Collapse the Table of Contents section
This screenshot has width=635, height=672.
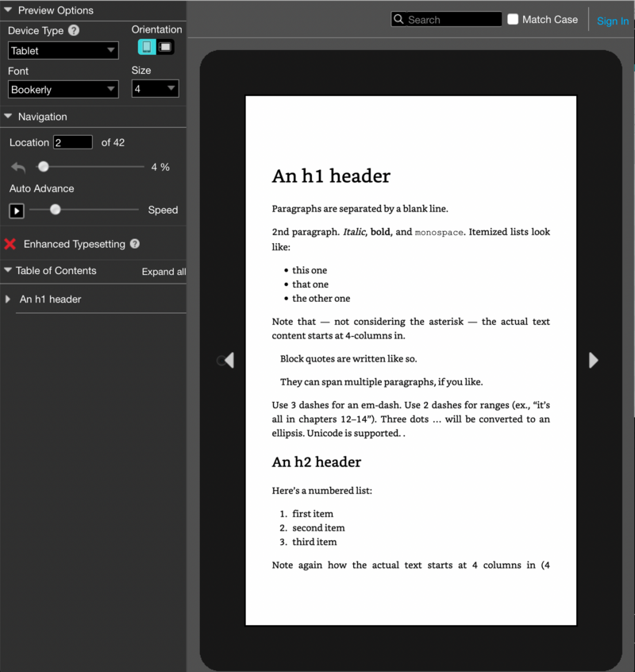[x=8, y=270]
